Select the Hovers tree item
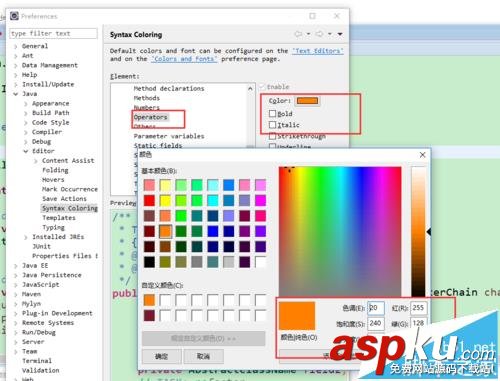 53,180
